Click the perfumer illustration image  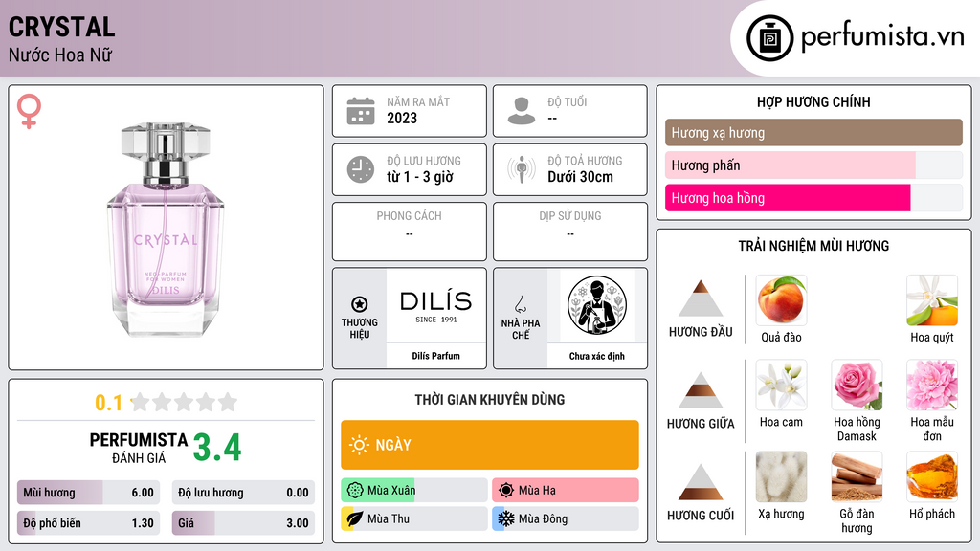tap(597, 305)
